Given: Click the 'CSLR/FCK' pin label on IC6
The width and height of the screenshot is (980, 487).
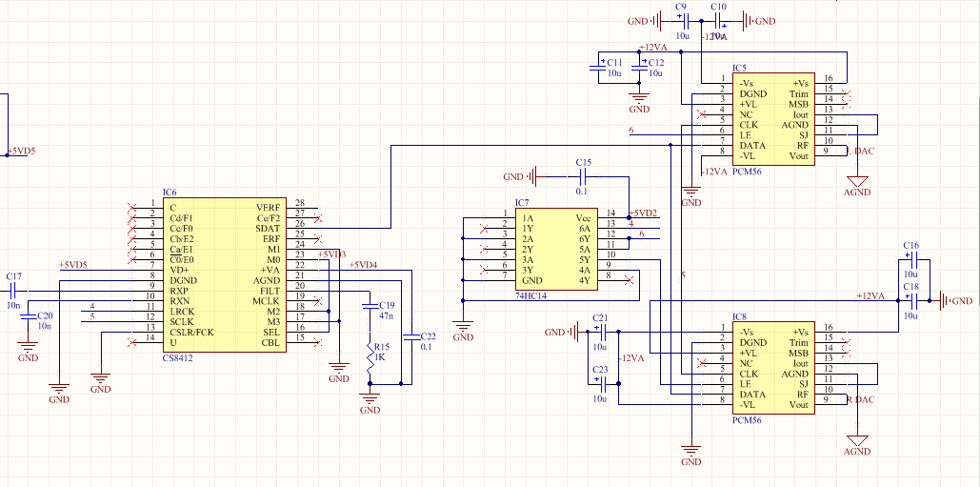Looking at the screenshot, I should pos(191,332).
